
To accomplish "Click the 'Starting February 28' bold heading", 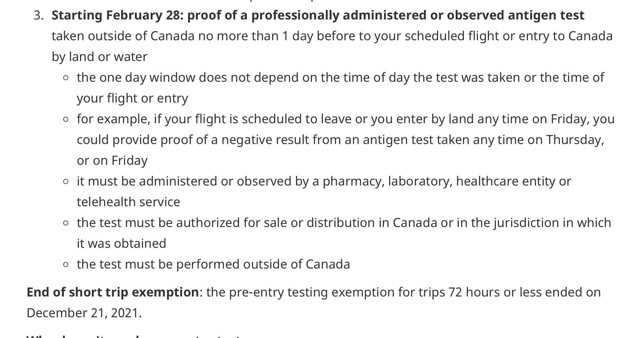I will click(x=116, y=15).
